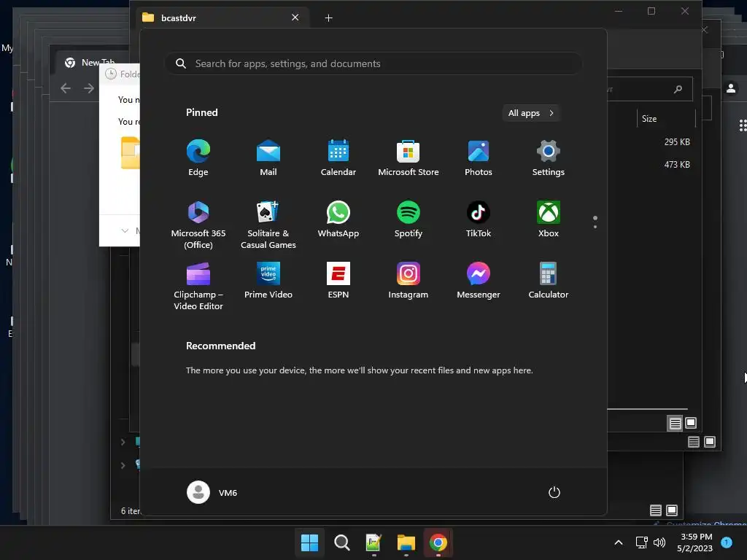Image resolution: width=747 pixels, height=560 pixels.
Task: Open Clipchamp Video Editor
Action: click(x=198, y=286)
